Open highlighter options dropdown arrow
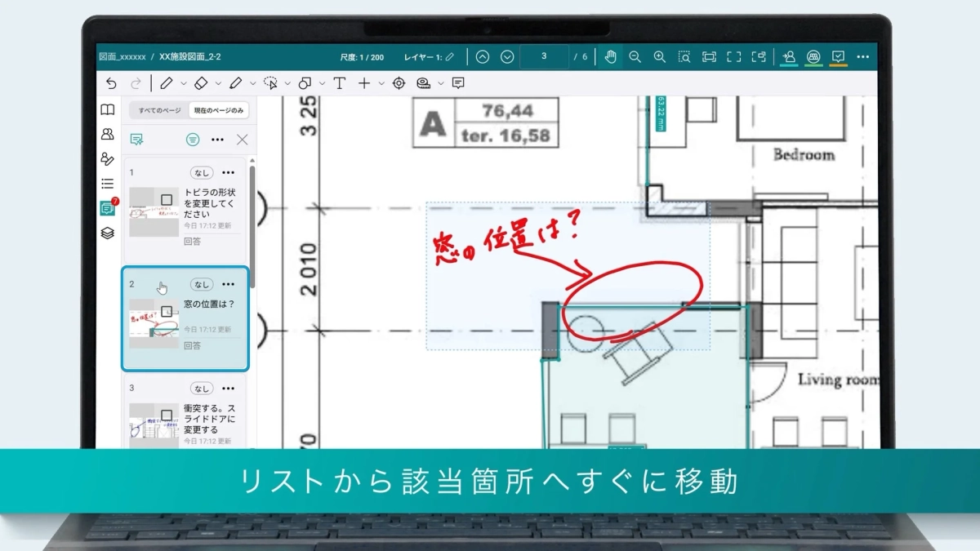The image size is (980, 551). click(253, 83)
